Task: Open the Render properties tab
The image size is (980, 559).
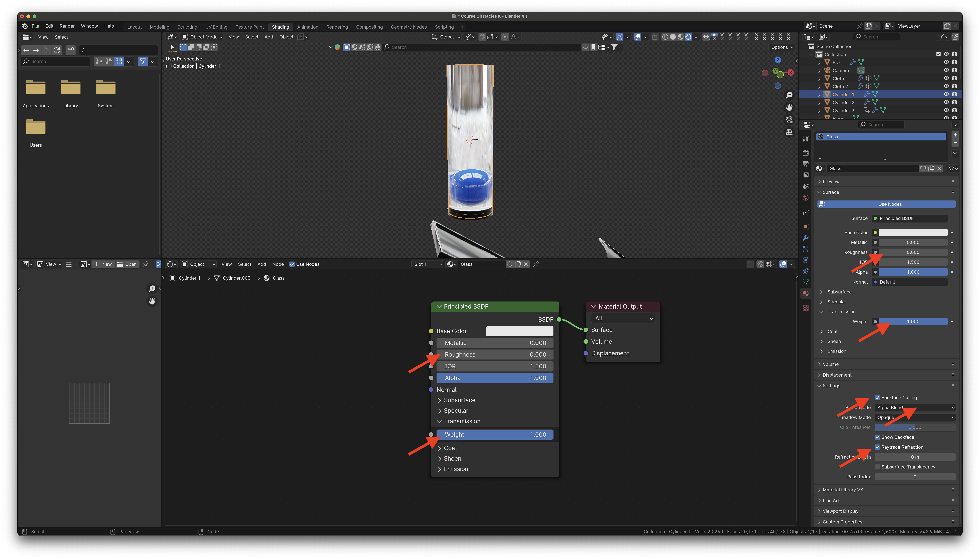Action: (805, 153)
